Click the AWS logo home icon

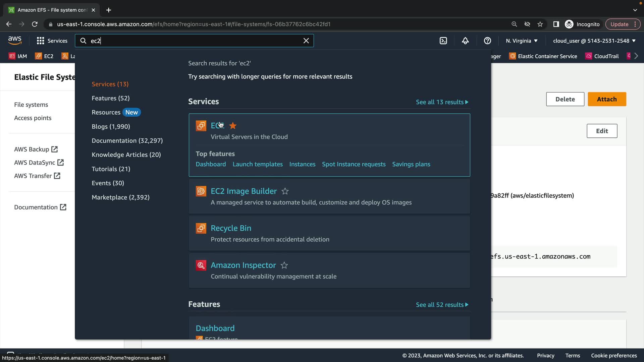[x=15, y=41]
